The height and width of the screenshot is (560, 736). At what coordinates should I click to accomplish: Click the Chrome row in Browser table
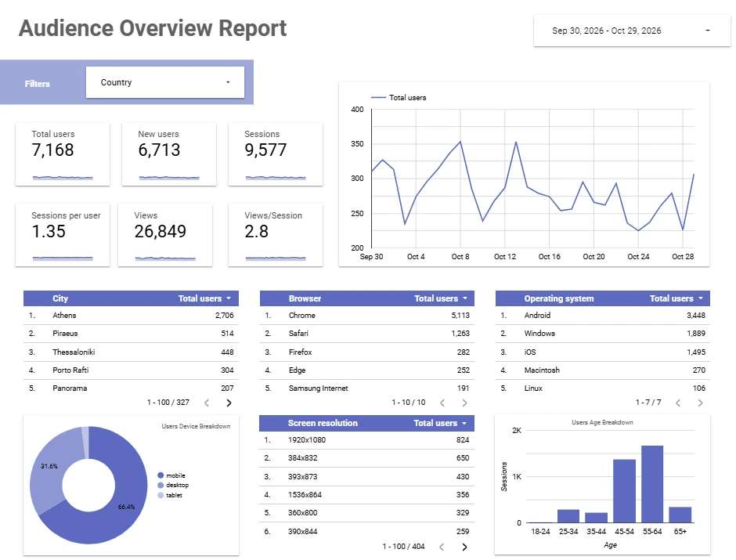(367, 316)
